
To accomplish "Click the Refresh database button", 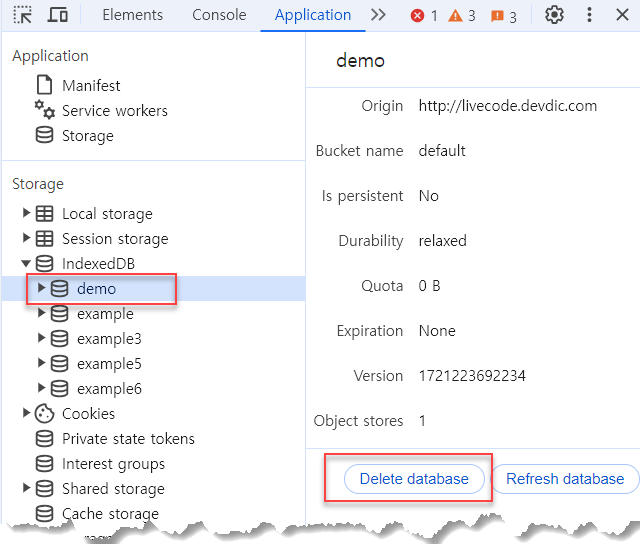I will (x=565, y=479).
